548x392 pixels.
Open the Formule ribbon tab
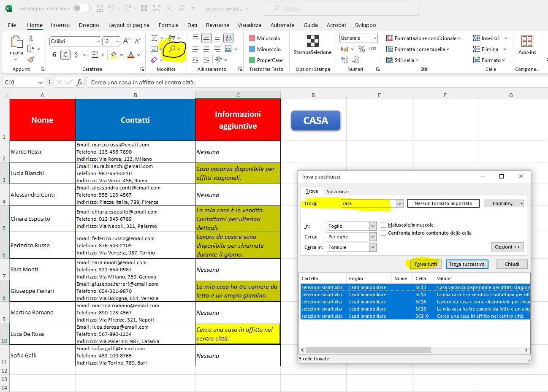tap(168, 25)
